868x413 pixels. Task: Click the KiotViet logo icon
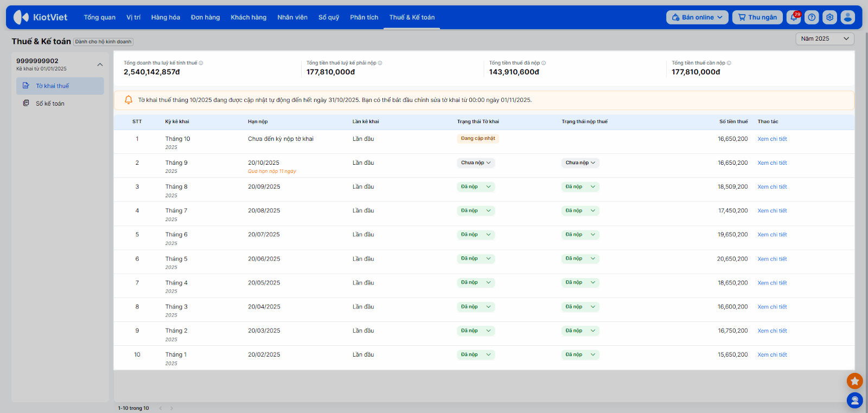click(21, 17)
